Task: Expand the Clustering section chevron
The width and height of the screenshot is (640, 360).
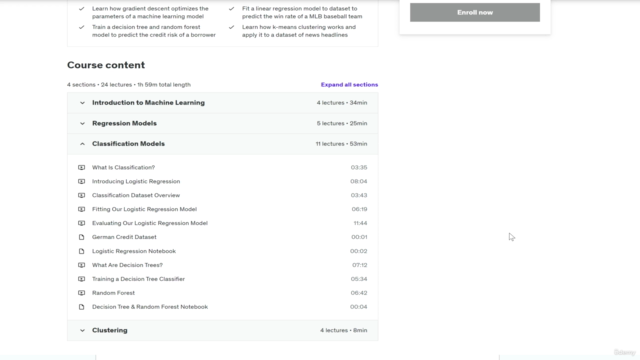Action: (82, 330)
